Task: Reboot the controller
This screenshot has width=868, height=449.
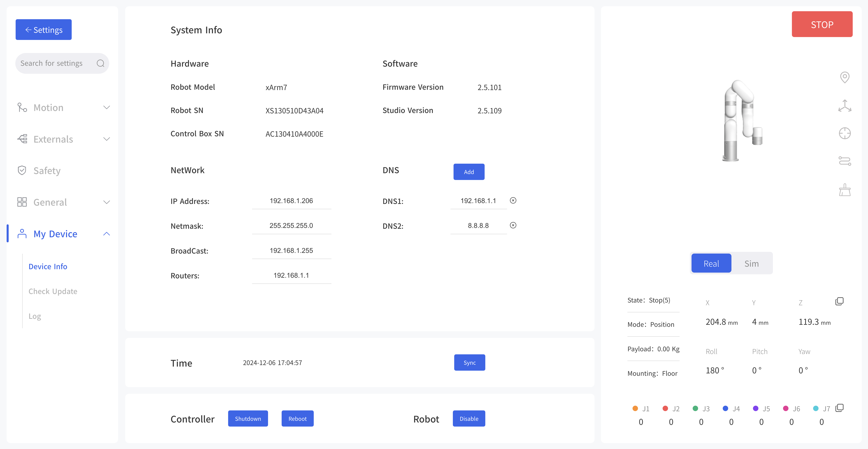Action: tap(298, 418)
